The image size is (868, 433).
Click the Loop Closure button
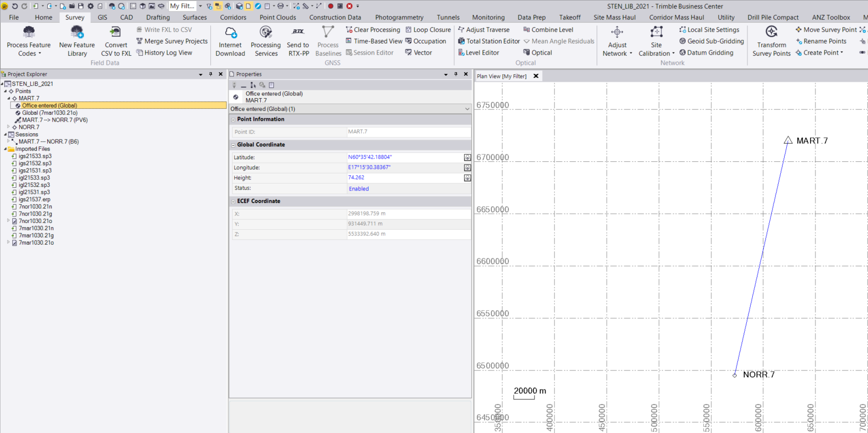click(428, 30)
